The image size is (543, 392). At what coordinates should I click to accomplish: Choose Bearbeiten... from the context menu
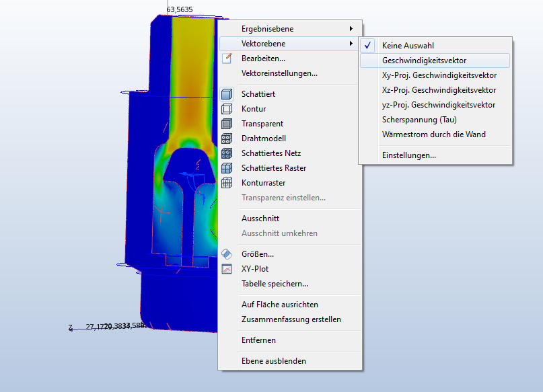pos(290,58)
